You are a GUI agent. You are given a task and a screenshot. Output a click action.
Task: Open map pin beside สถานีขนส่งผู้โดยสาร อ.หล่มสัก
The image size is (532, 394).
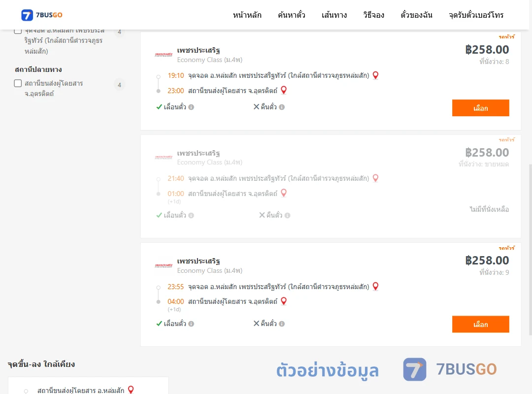pyautogui.click(x=131, y=390)
